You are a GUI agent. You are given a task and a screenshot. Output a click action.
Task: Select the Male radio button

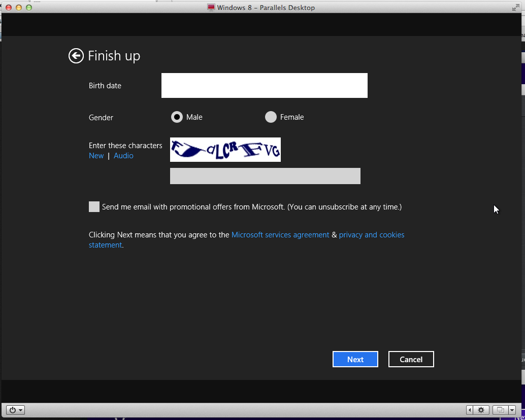tap(177, 117)
